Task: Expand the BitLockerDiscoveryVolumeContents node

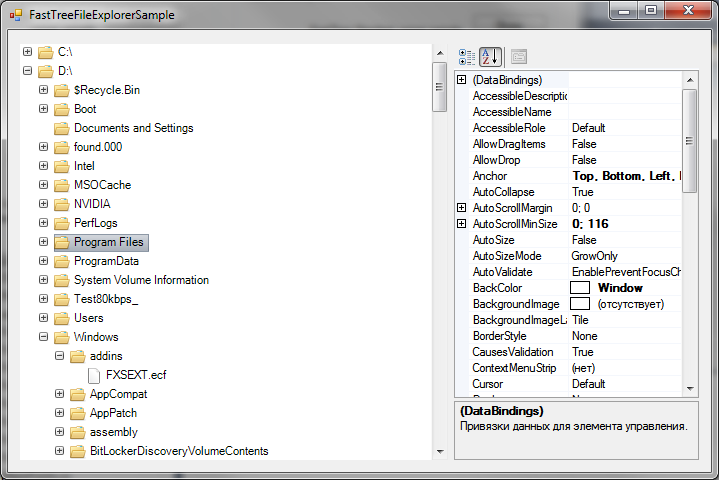Action: point(60,451)
